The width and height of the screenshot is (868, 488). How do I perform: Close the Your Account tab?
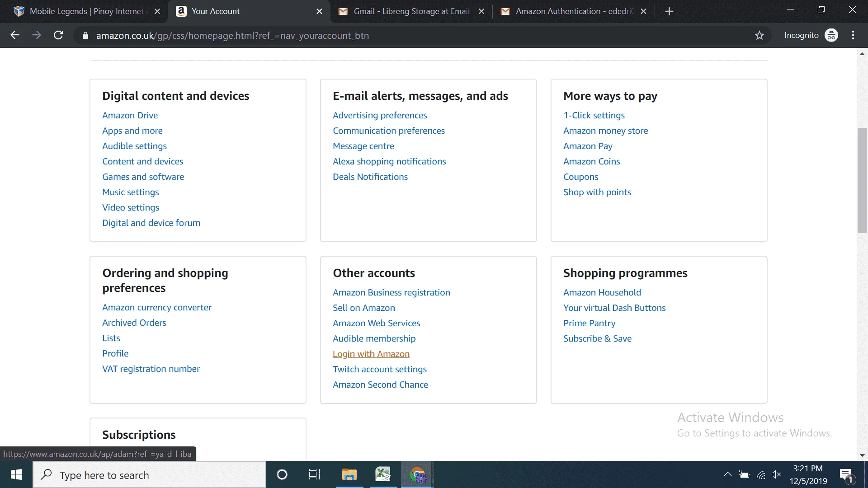coord(320,11)
